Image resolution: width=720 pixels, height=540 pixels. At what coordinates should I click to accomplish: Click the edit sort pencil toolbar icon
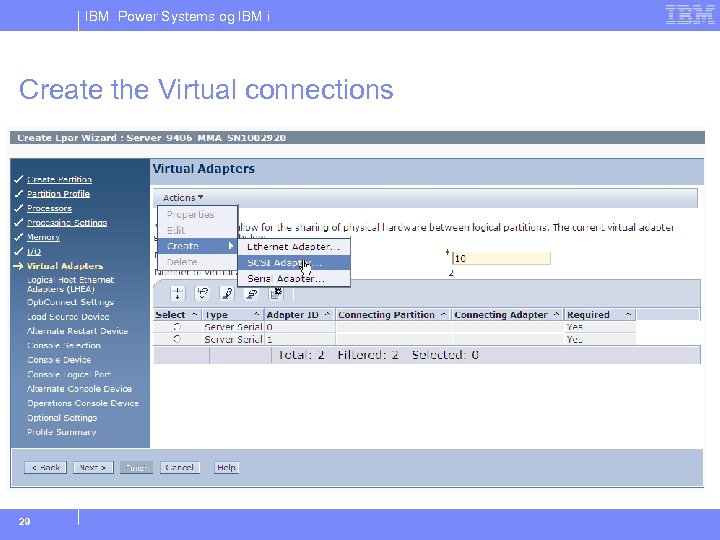(227, 293)
